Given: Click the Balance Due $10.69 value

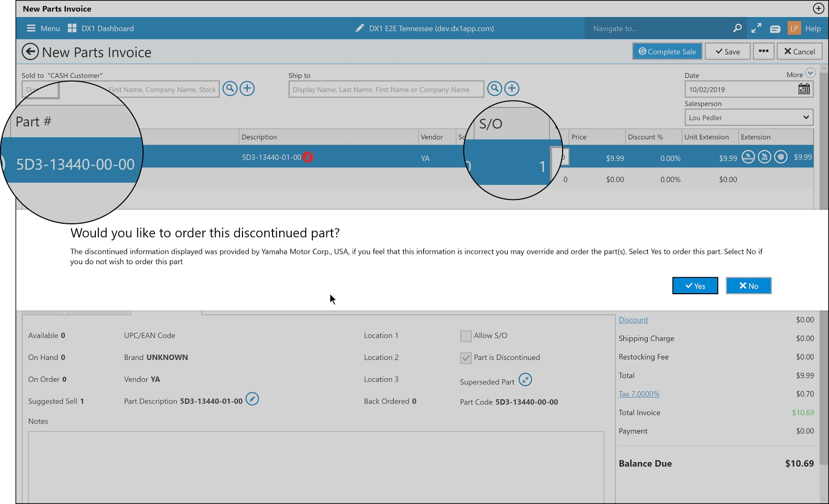Looking at the screenshot, I should (799, 463).
